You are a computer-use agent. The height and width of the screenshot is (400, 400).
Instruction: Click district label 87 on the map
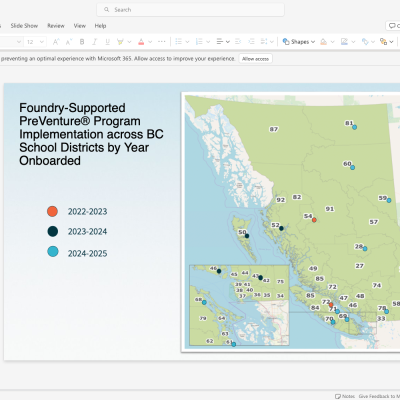pyautogui.click(x=274, y=129)
